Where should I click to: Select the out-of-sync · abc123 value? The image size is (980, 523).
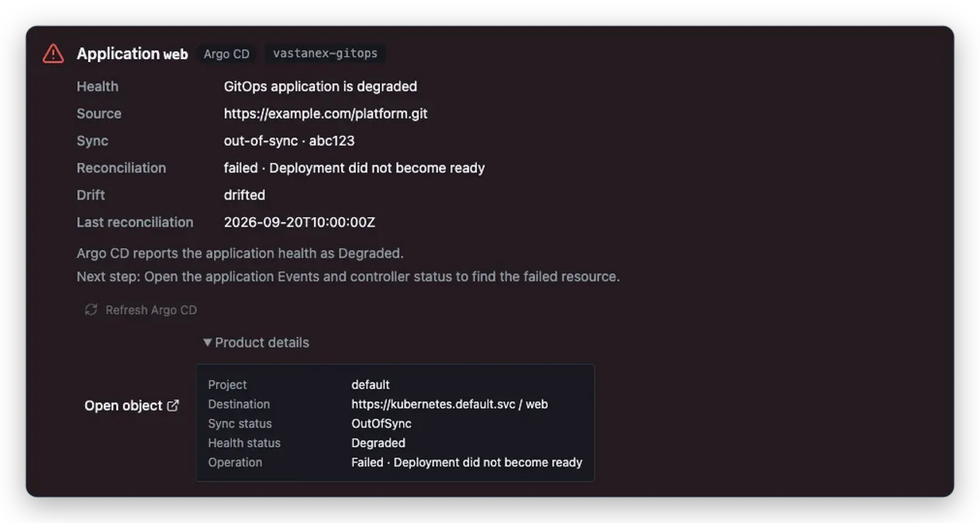click(289, 140)
